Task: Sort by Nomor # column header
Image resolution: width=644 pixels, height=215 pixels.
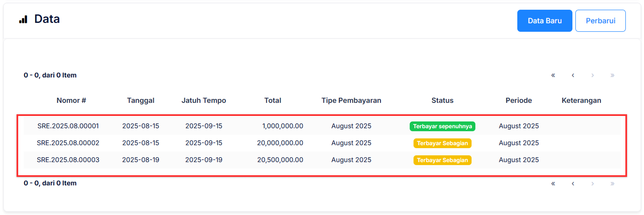Action: pyautogui.click(x=71, y=100)
